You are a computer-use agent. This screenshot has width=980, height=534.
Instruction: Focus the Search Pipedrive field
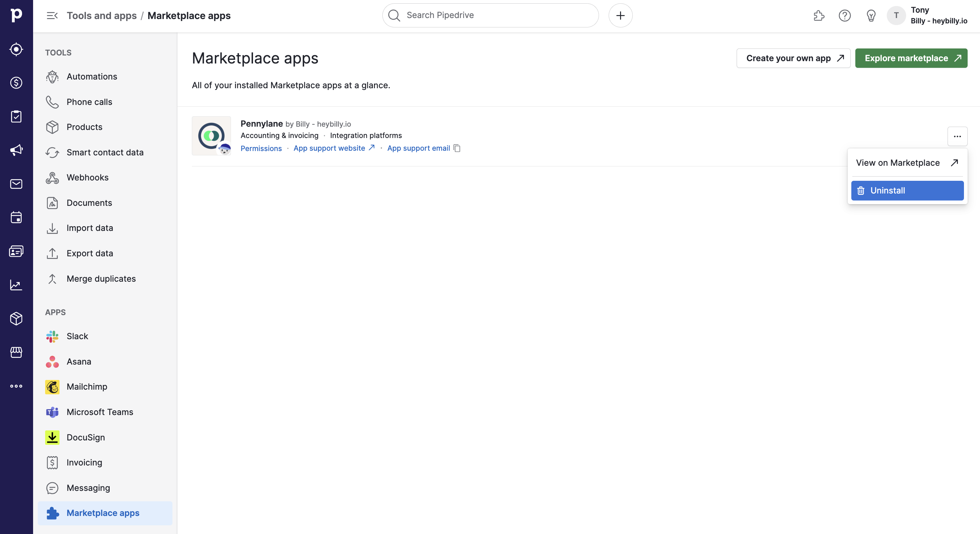(490, 15)
